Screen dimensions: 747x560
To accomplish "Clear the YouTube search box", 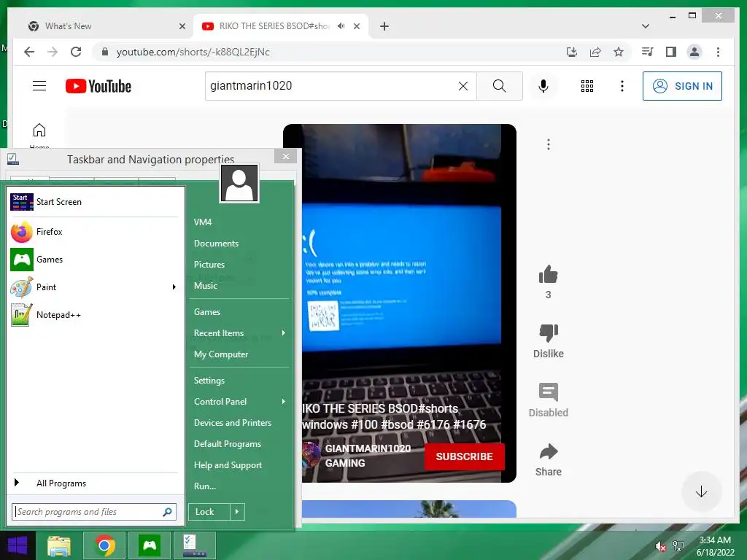I will [462, 86].
